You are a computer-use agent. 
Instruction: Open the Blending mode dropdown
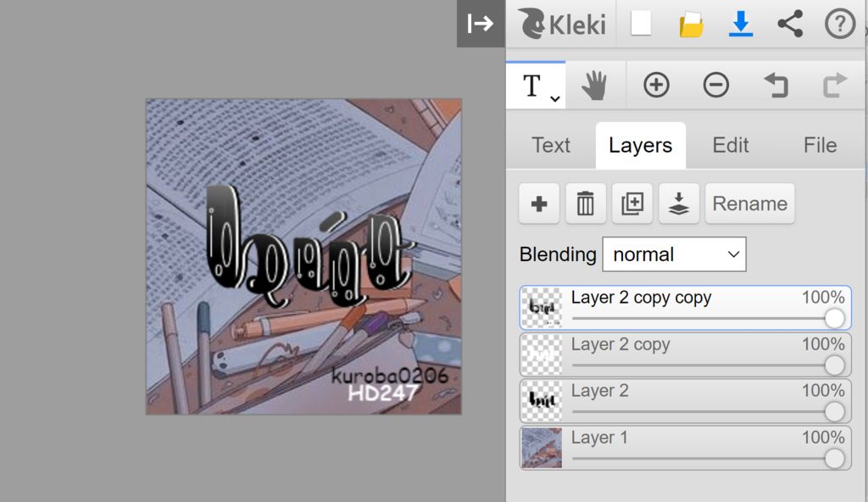click(x=674, y=254)
